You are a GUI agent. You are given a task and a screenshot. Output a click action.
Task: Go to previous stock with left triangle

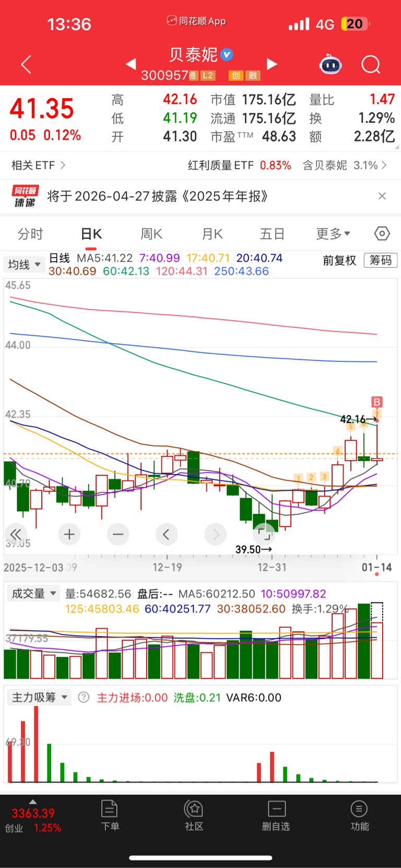coord(131,64)
